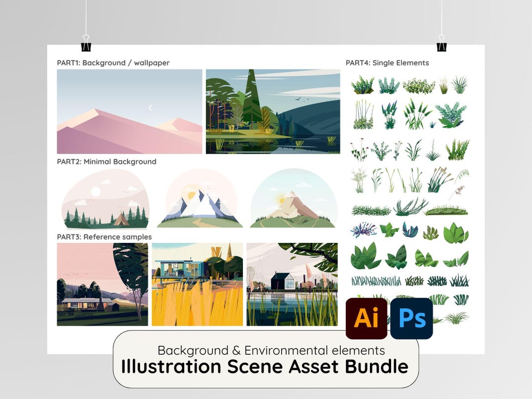Click the purple spiky plant element
532x399 pixels.
pos(364,230)
